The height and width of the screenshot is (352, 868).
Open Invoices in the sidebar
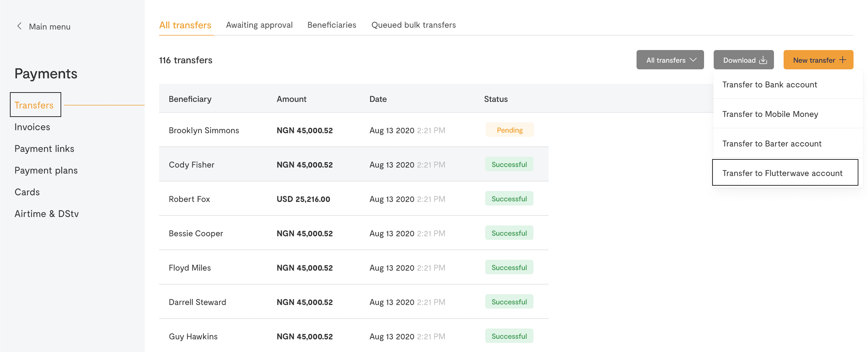pos(32,127)
